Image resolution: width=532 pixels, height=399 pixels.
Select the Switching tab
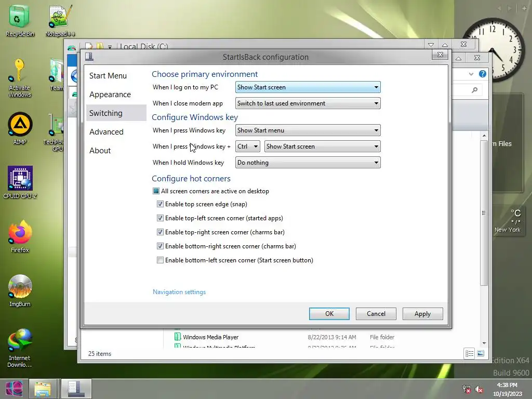coord(116,113)
